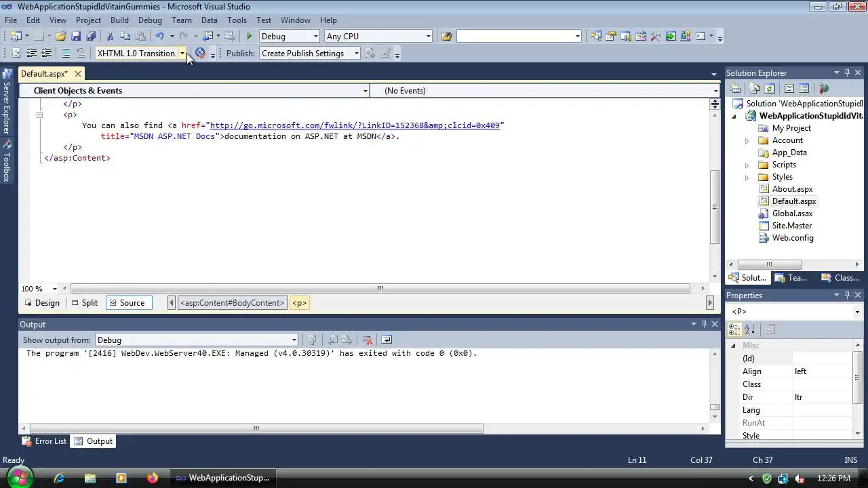Select Web.config in Solution Explorer
The image size is (868, 488).
point(792,238)
